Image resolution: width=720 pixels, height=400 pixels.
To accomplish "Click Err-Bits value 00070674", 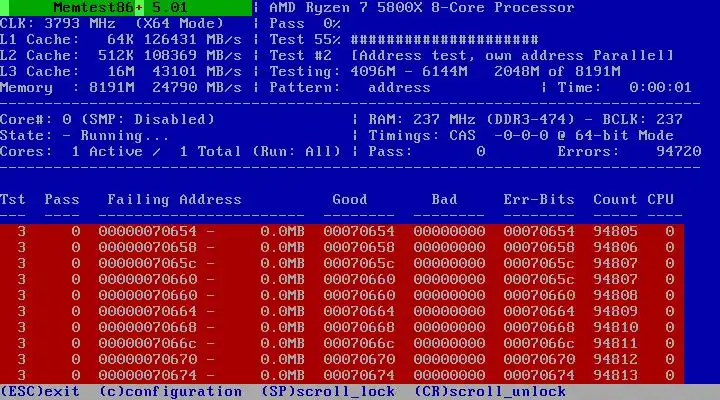I will [539, 376].
